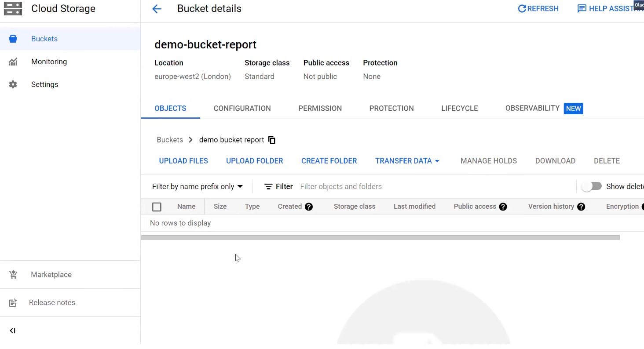
Task: Open help for the Public access column
Action: [503, 207]
